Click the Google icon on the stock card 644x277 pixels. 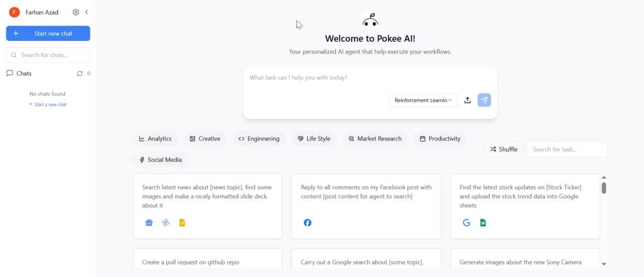click(466, 223)
